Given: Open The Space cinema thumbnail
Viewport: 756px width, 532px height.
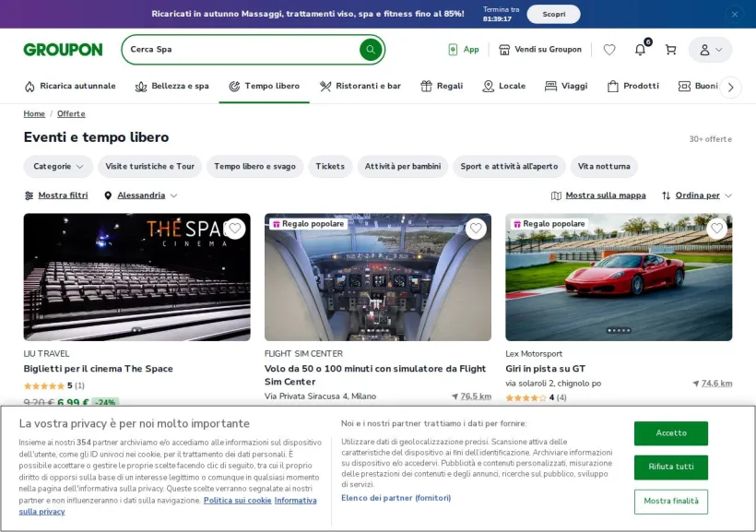Looking at the screenshot, I should click(x=137, y=278).
